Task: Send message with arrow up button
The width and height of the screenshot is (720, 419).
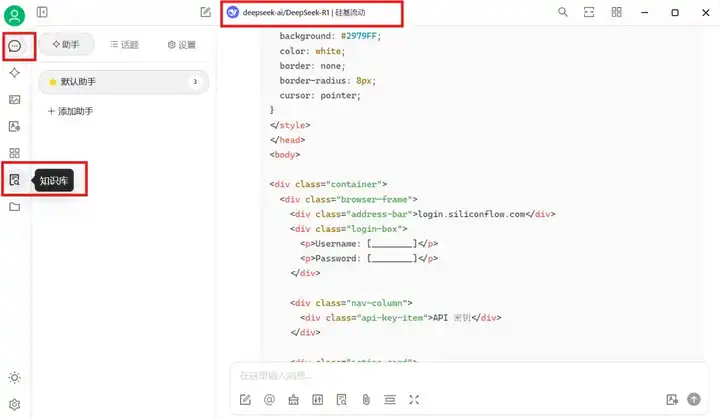Action: coord(694,399)
